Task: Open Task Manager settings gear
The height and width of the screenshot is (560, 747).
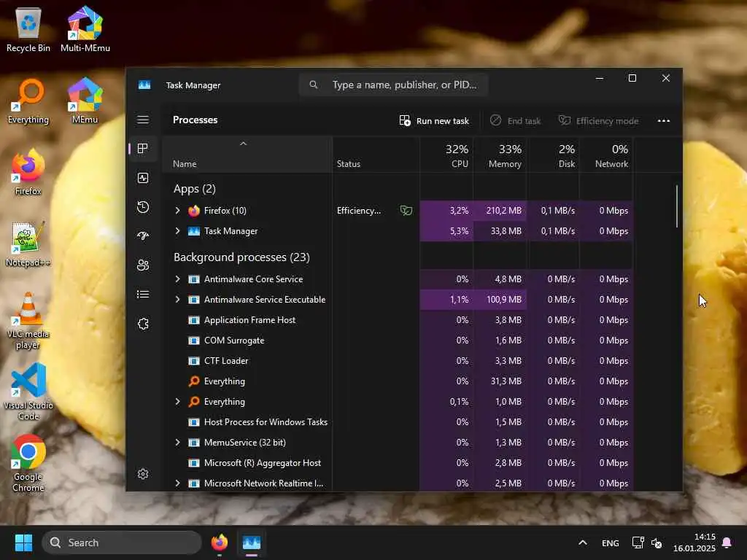Action: [x=143, y=474]
